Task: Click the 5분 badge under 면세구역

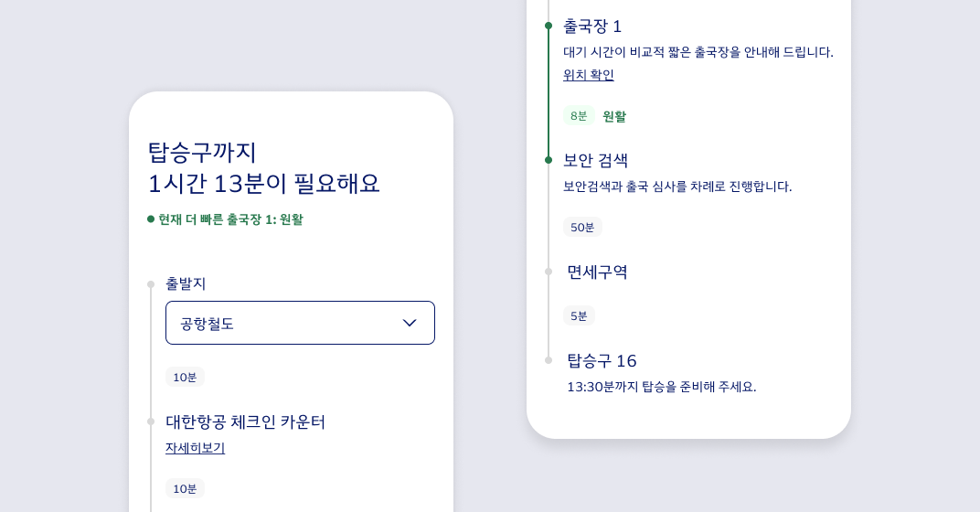Action: (579, 315)
